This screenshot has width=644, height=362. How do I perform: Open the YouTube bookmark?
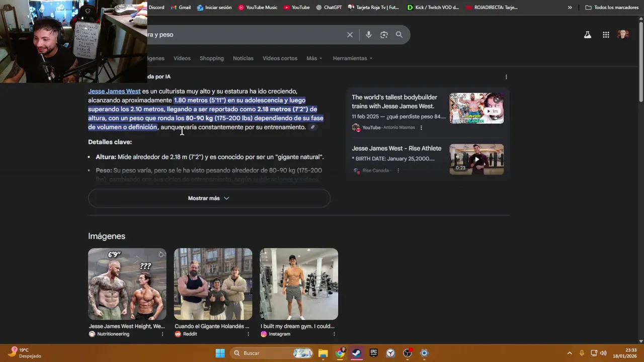coord(296,8)
